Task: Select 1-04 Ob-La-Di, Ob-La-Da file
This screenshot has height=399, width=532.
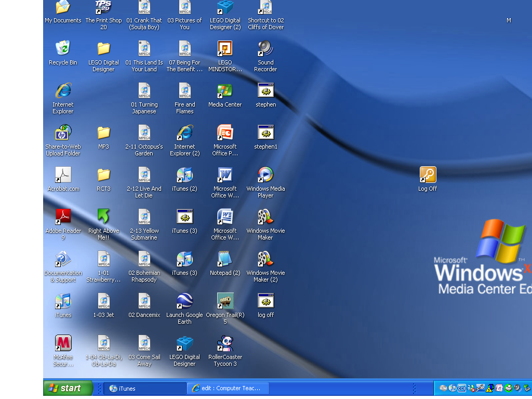Action: (x=103, y=351)
